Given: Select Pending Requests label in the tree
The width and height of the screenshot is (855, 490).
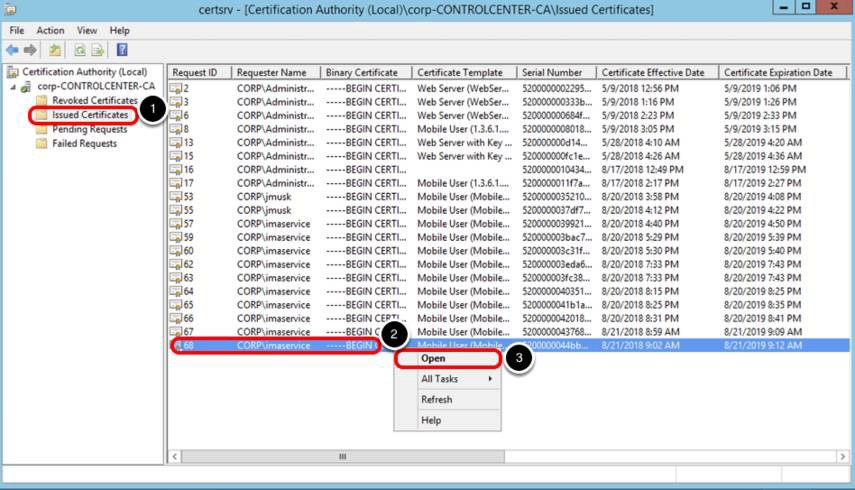Looking at the screenshot, I should pyautogui.click(x=89, y=129).
